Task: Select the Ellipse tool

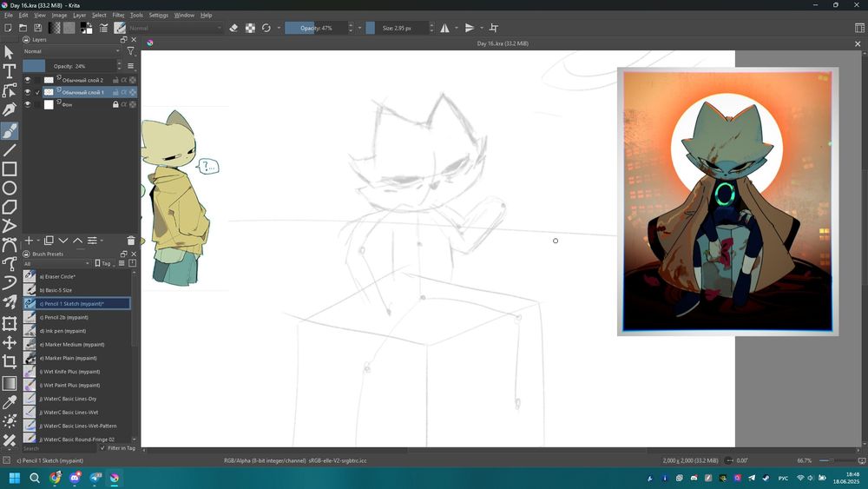Action: click(9, 188)
